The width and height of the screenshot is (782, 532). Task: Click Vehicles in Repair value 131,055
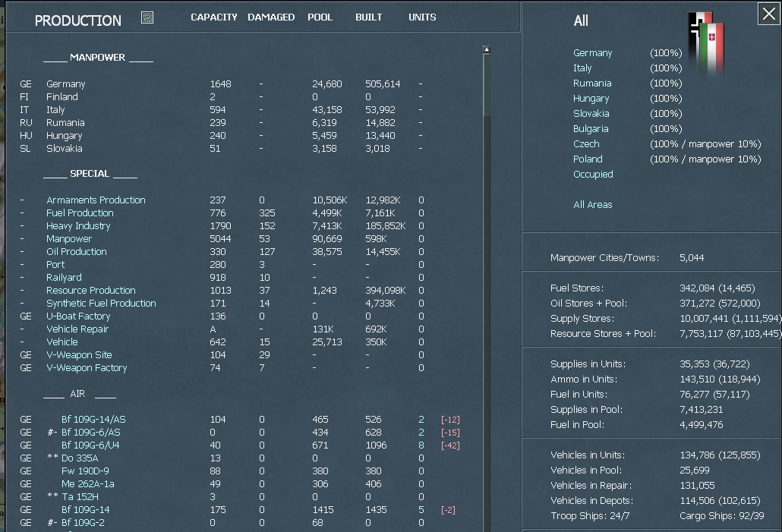tap(697, 486)
